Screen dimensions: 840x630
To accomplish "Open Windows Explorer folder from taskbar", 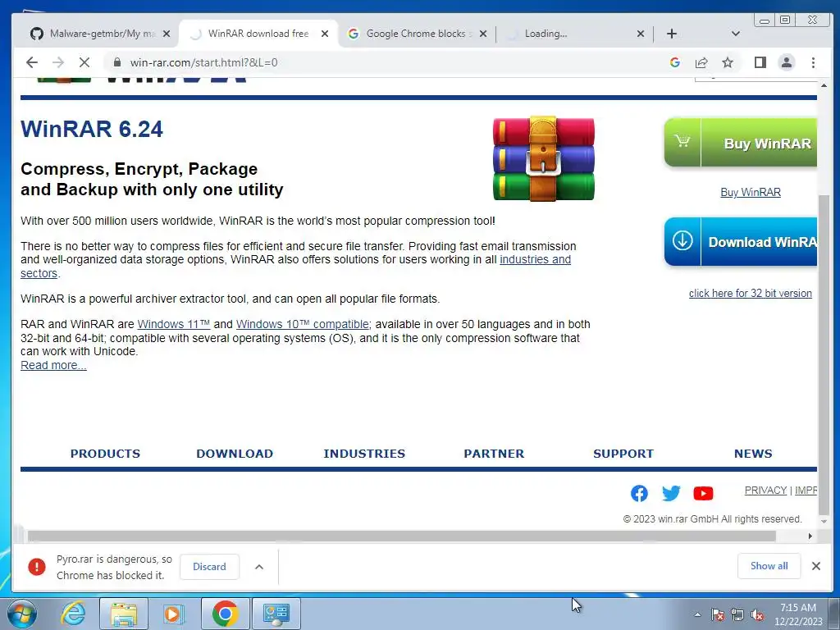I will click(x=124, y=614).
